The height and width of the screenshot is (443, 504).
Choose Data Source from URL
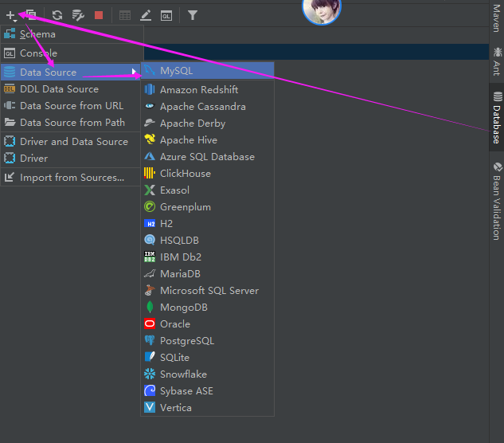[x=71, y=106]
